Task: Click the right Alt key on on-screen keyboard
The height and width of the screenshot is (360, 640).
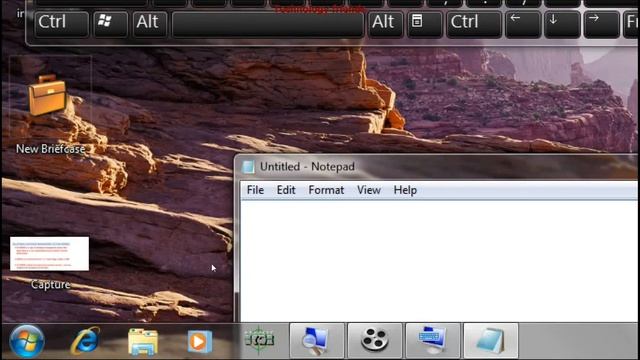Action: pyautogui.click(x=385, y=24)
